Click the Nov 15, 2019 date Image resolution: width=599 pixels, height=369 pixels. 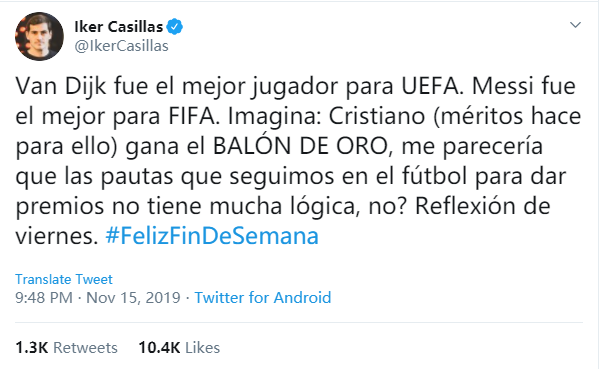(133, 298)
